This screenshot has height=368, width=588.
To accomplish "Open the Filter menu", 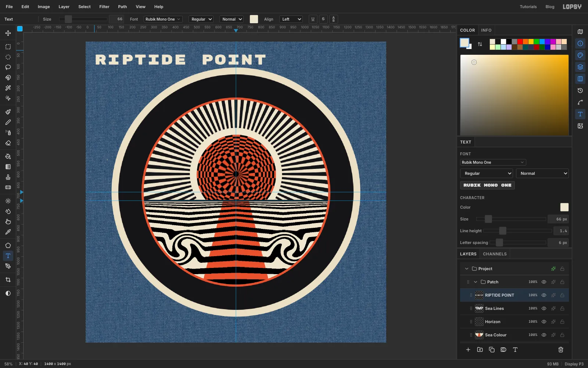I will coord(104,7).
